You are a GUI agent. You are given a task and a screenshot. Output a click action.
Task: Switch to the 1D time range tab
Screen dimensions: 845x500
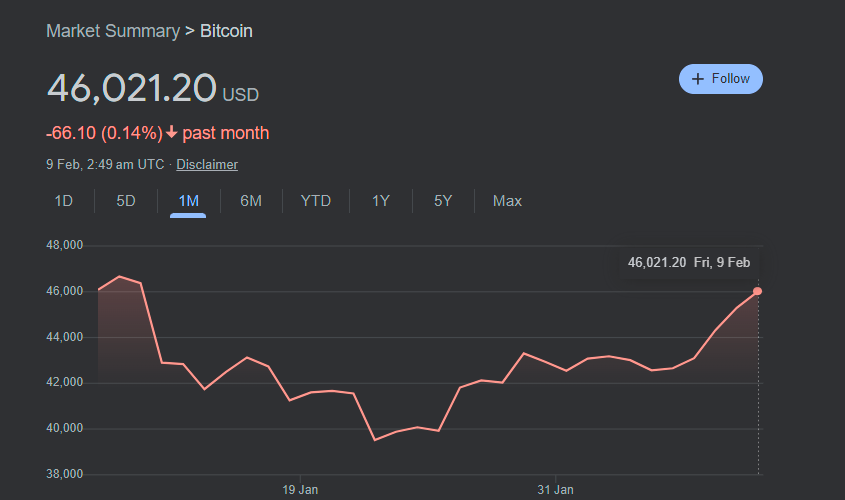click(x=64, y=201)
